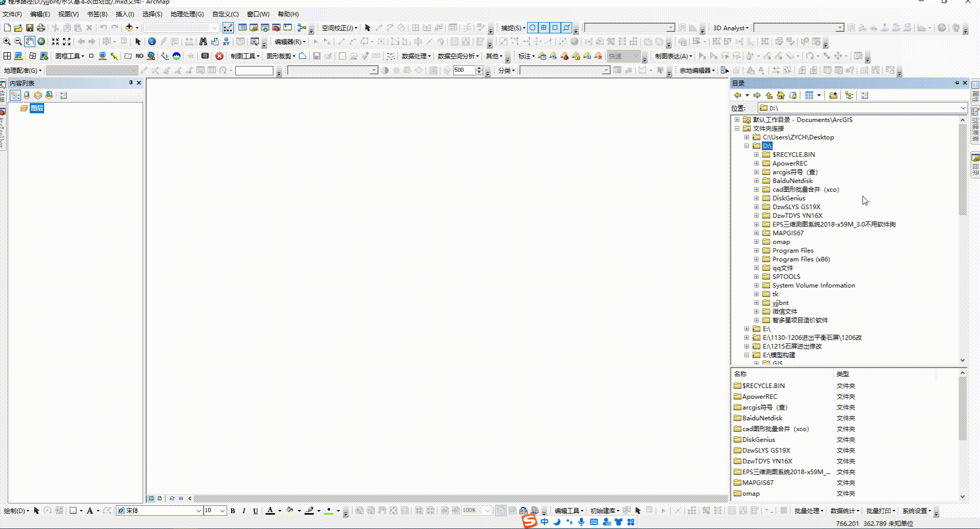Open the Find tool binoculars icon
The height and width of the screenshot is (529, 980).
204,42
